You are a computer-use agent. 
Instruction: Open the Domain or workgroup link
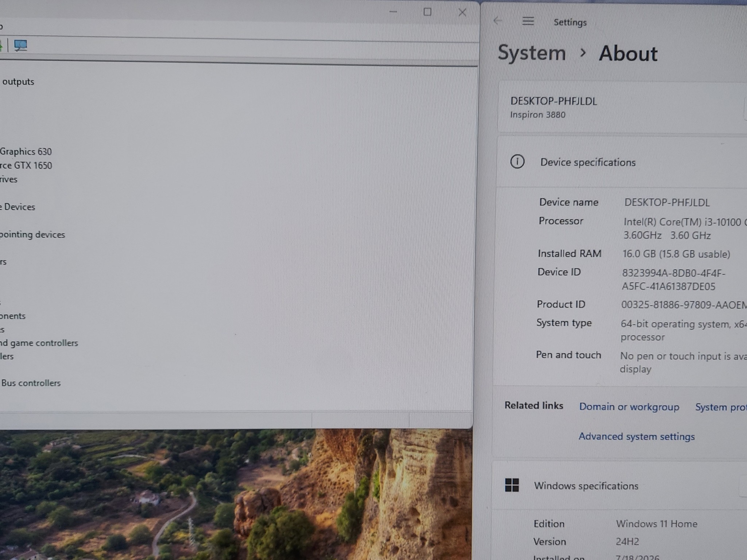629,407
